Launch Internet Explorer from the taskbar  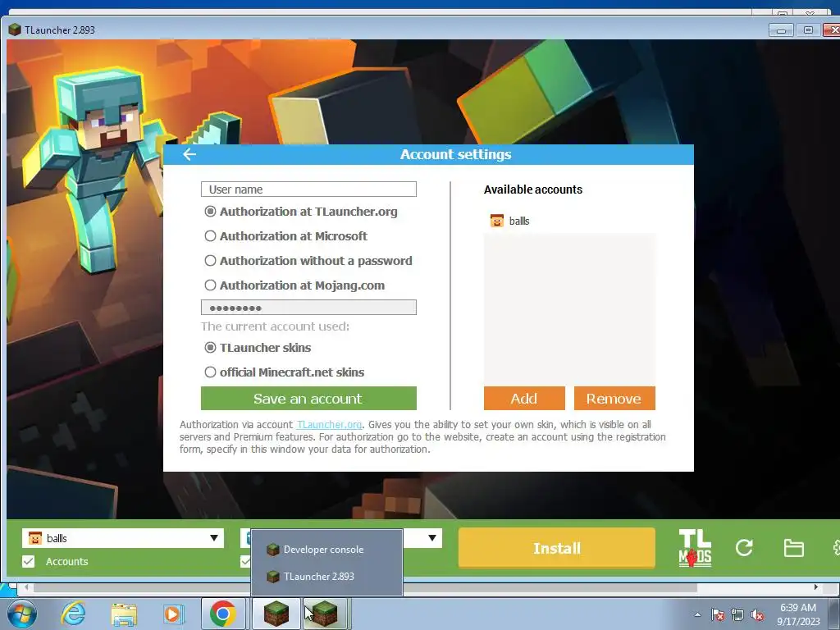click(73, 614)
